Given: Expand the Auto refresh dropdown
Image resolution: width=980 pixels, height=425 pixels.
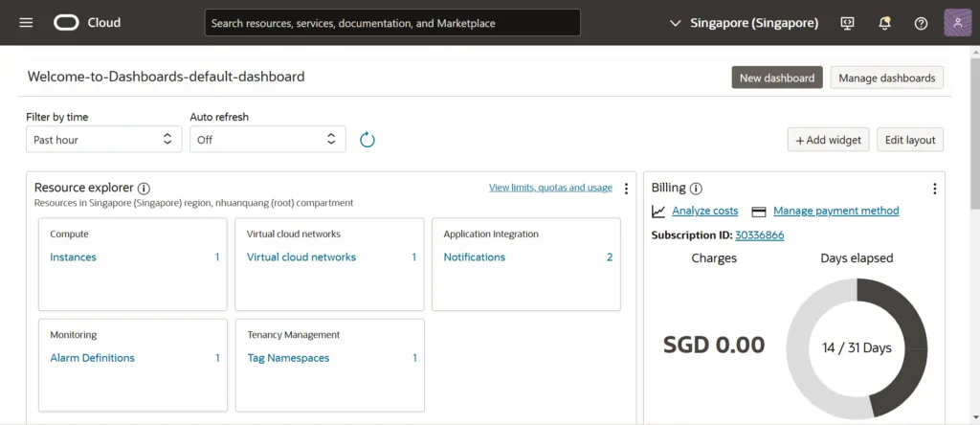Looking at the screenshot, I should [267, 140].
